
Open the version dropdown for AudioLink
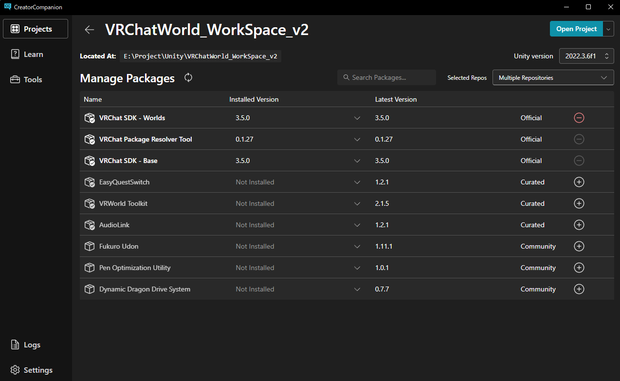[x=357, y=225]
